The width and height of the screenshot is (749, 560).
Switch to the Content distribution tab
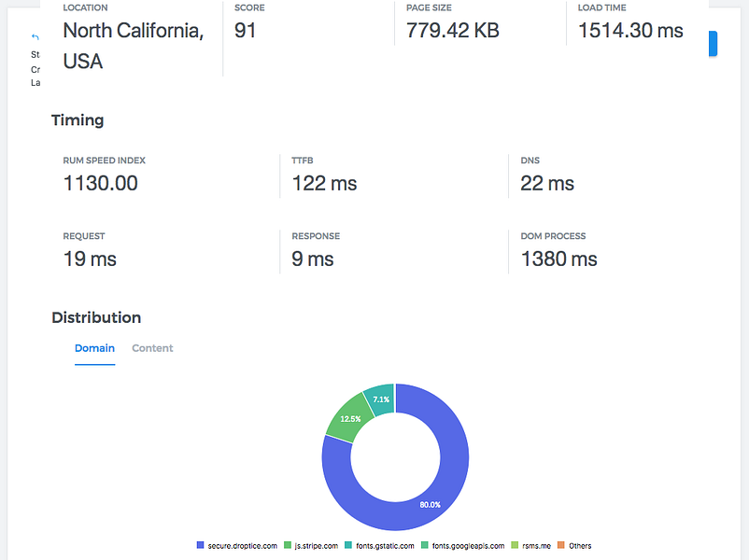pyautogui.click(x=152, y=348)
